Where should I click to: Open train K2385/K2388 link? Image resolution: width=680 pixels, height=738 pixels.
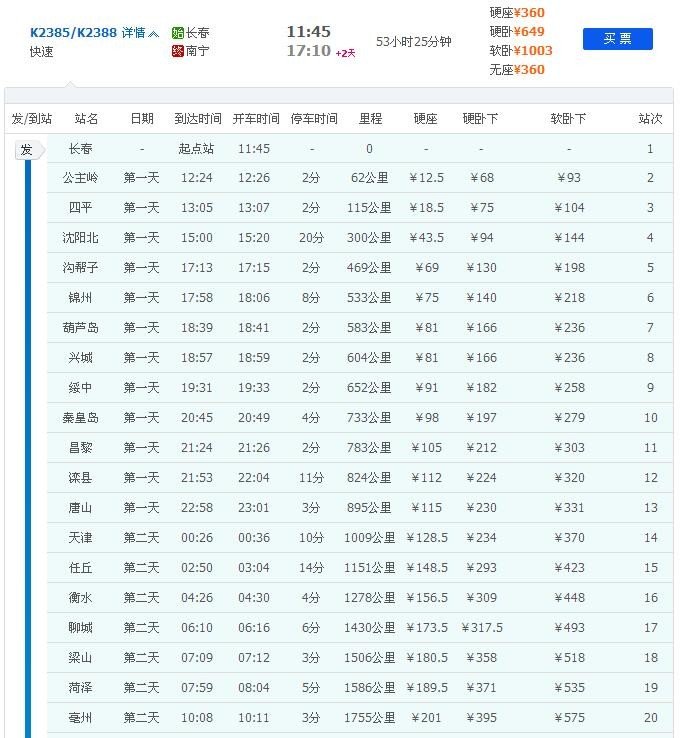[x=73, y=32]
